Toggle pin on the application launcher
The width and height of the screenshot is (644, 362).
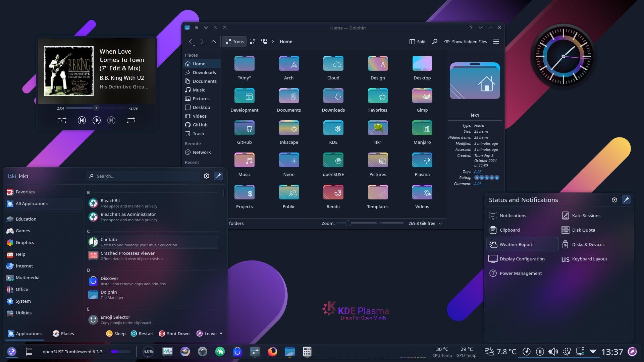tap(218, 176)
